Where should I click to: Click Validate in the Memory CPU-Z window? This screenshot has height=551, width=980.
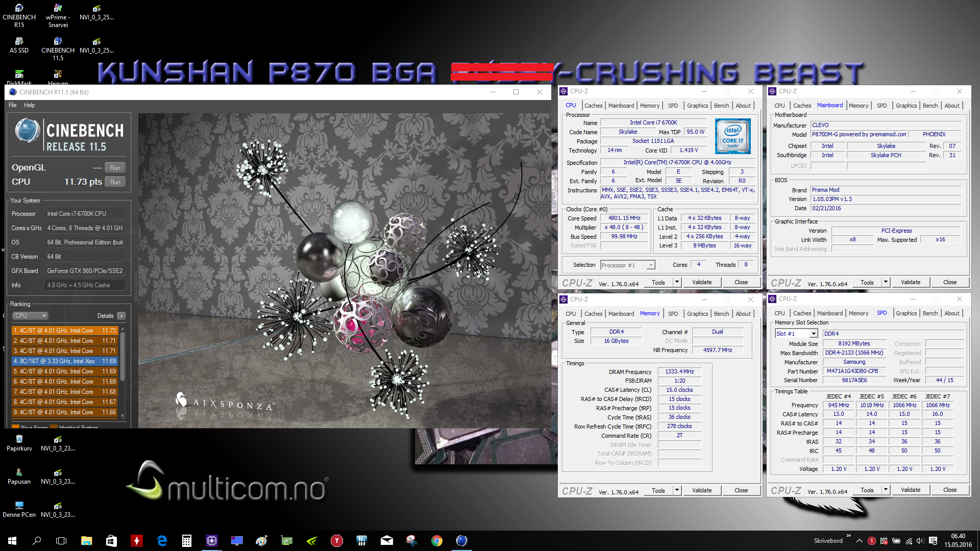click(x=702, y=490)
